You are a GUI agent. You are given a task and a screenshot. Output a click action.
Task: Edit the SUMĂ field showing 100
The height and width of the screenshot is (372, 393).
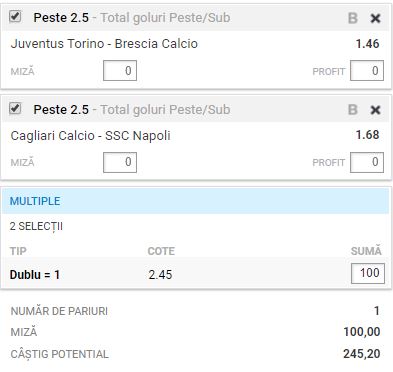click(368, 273)
